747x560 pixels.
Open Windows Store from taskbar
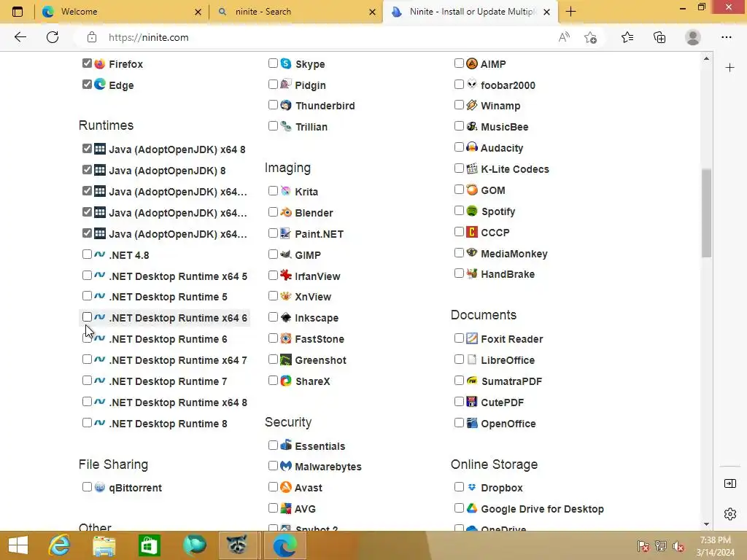pyautogui.click(x=149, y=545)
